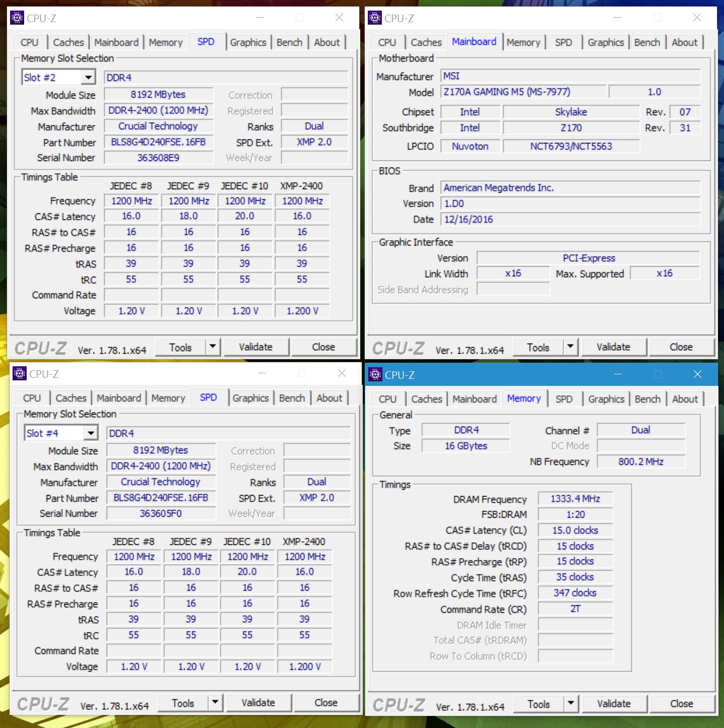Screen dimensions: 724x728
Task: Click the FSB:DRAM 1:20 value
Action: pos(575,514)
